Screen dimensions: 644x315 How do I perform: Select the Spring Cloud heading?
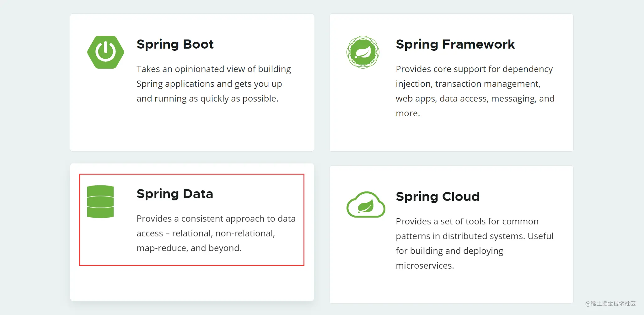pos(438,197)
